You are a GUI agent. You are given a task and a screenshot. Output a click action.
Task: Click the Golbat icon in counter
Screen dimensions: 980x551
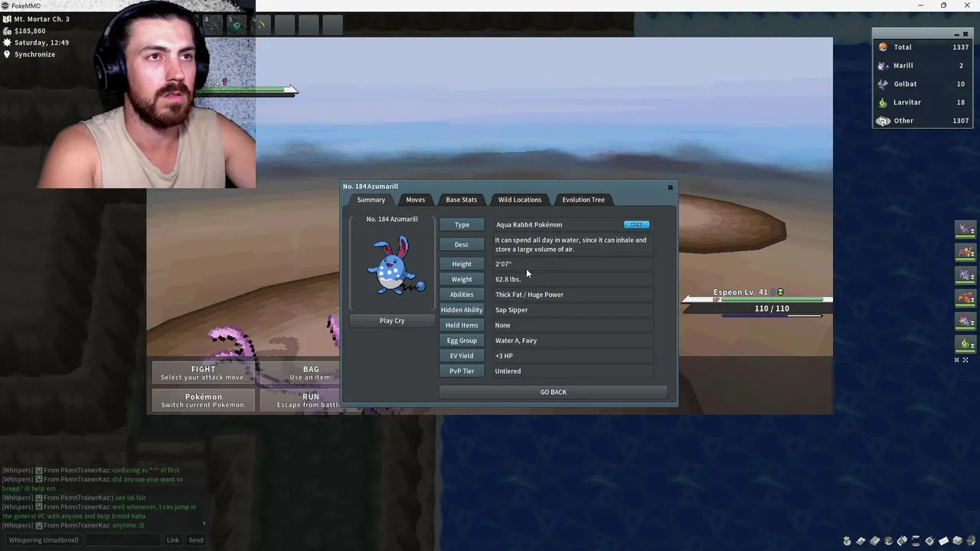click(x=883, y=84)
